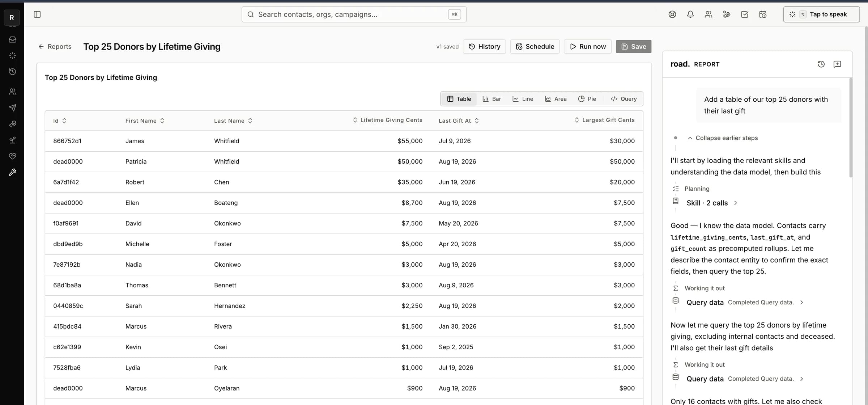Screen dimensions: 868x405
Task: Collapse earlier steps in the chat
Action: (722, 138)
